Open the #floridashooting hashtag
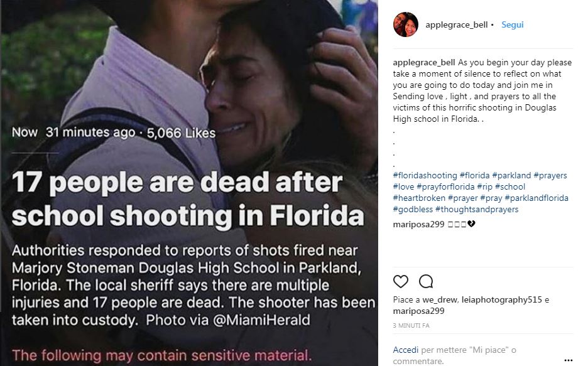Viewport: 588px width, 366px height. (x=424, y=175)
